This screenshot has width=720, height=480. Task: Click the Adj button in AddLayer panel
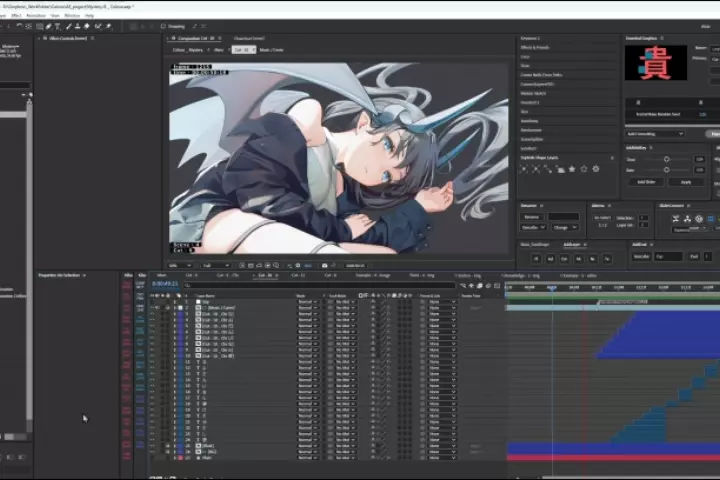point(550,259)
